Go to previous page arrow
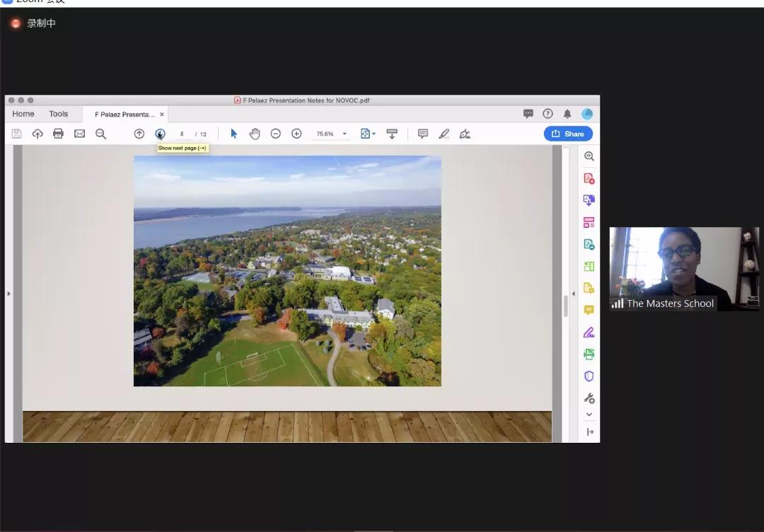This screenshot has height=532, width=764. tap(139, 134)
